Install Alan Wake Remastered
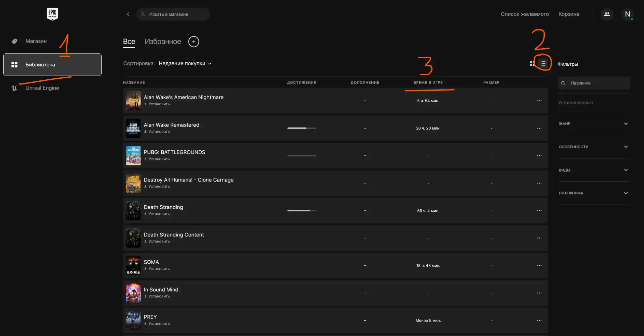 157,132
